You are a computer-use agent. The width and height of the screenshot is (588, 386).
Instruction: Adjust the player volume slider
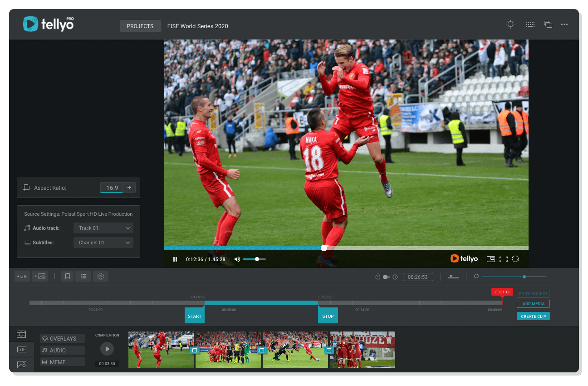coord(255,259)
